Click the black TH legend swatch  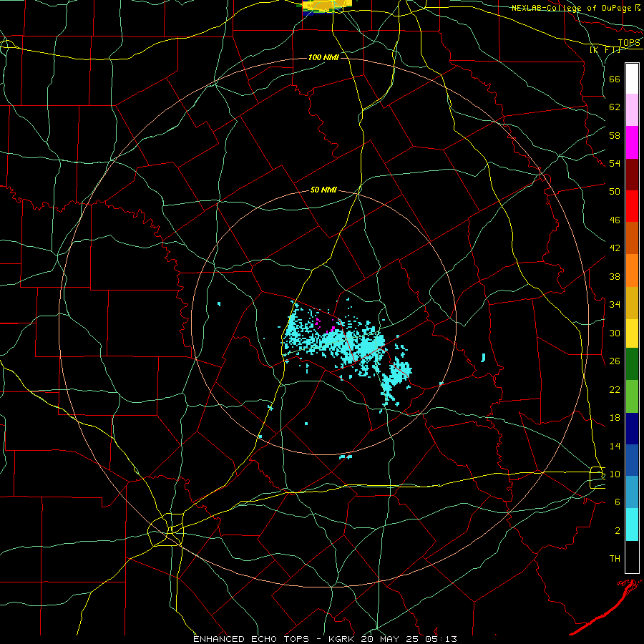tap(632, 557)
